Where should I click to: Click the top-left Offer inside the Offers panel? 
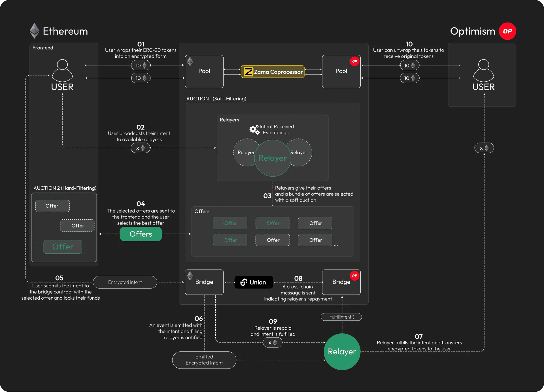tap(230, 223)
